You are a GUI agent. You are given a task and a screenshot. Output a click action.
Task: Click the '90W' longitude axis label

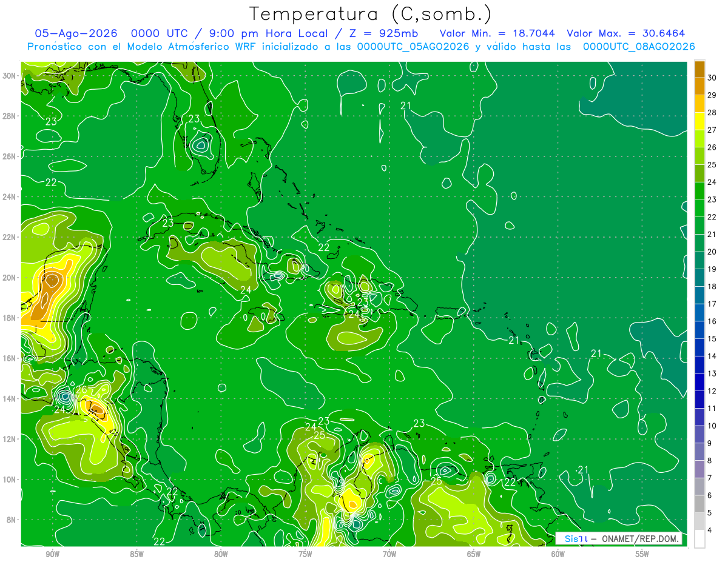52,554
